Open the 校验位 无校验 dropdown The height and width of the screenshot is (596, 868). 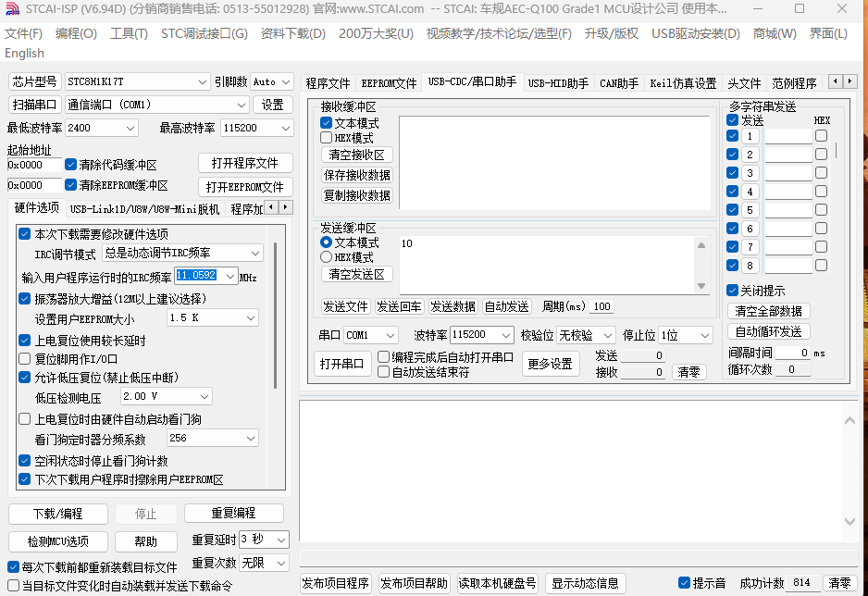click(x=608, y=335)
